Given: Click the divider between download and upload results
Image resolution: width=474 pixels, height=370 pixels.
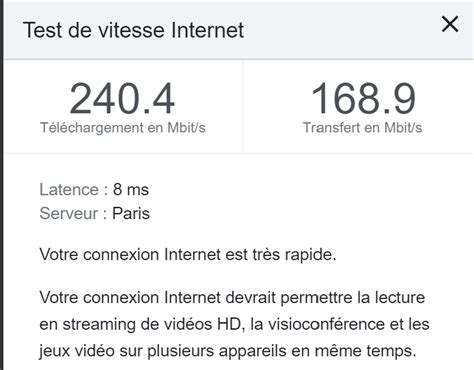Looking at the screenshot, I should click(243, 106).
